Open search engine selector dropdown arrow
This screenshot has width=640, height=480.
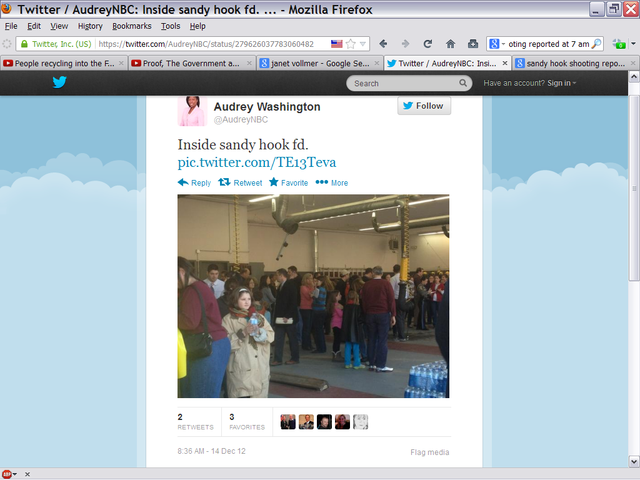[x=503, y=44]
